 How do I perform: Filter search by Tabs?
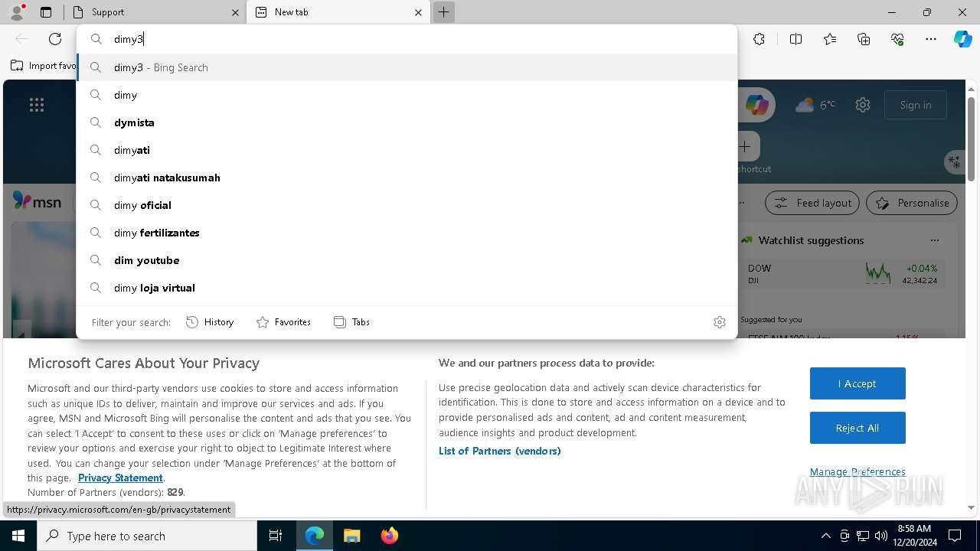tap(351, 322)
